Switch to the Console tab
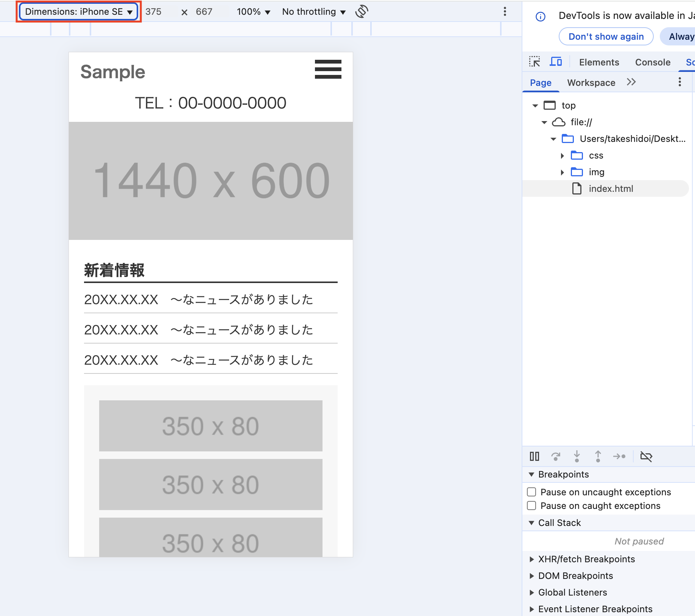The image size is (695, 616). pyautogui.click(x=652, y=62)
